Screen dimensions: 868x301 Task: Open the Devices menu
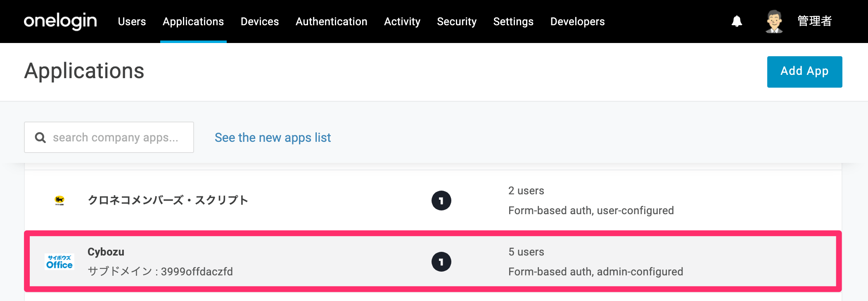260,21
